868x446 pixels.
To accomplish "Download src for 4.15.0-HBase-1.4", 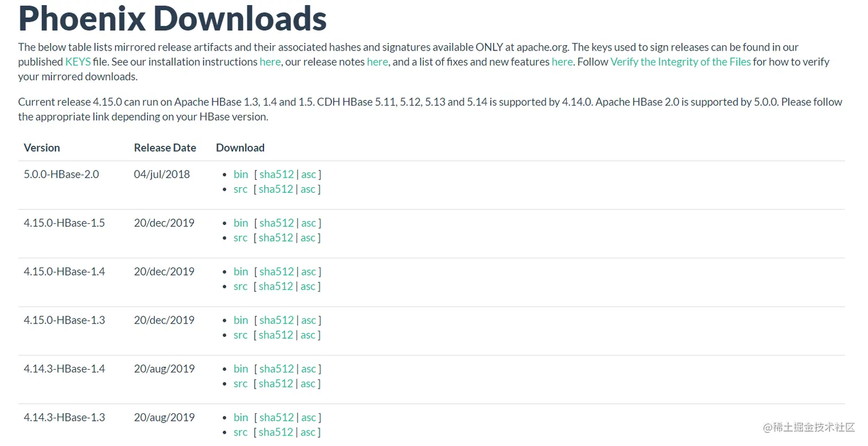I will click(241, 286).
